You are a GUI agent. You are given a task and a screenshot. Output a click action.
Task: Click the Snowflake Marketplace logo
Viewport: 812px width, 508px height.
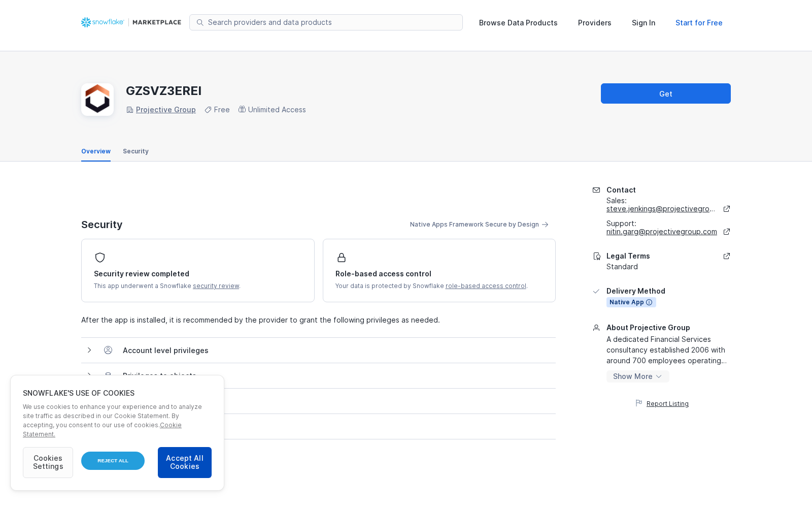click(131, 22)
